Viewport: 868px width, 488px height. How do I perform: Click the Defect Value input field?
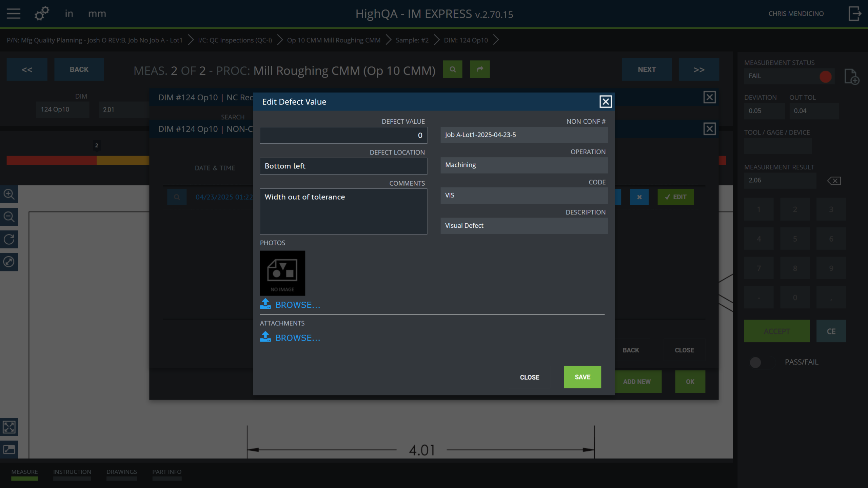click(343, 136)
